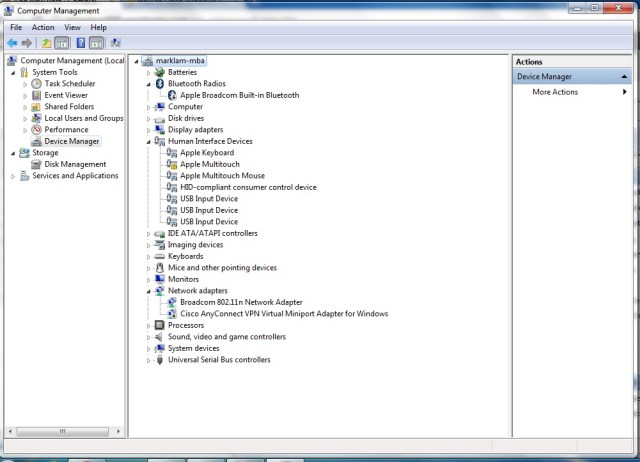Screen dimensions: 640x462
Task: Collapse the Device Manager actions header
Action: [x=625, y=76]
